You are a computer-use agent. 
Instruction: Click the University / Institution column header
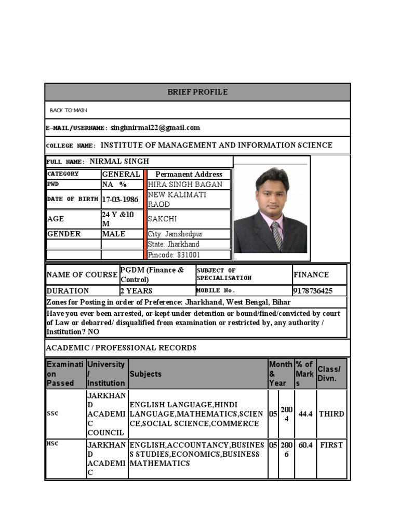pos(107,374)
